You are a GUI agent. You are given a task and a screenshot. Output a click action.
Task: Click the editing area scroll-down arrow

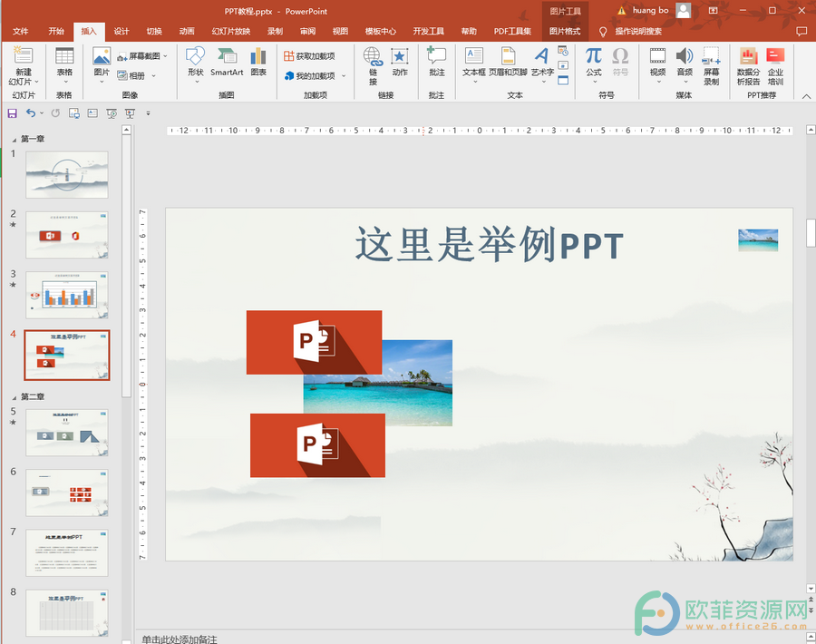click(811, 589)
